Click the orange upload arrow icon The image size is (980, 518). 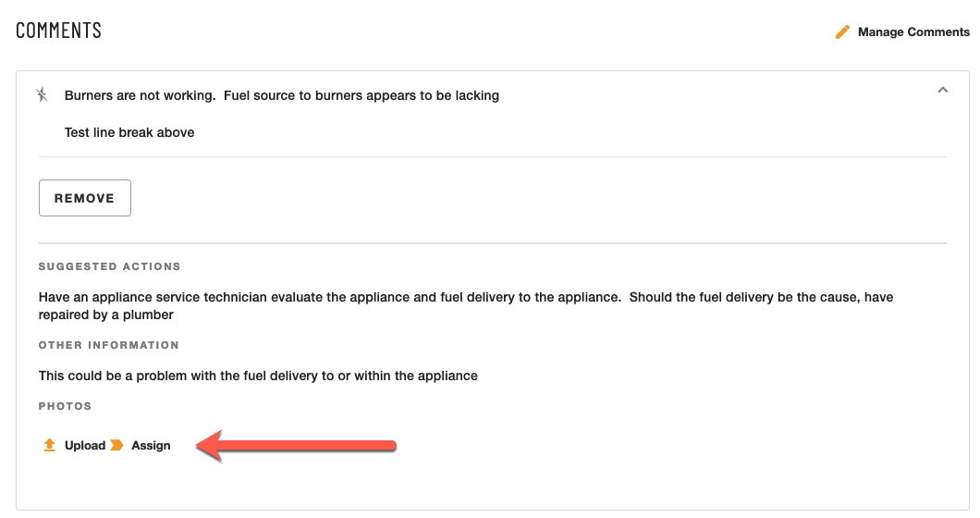pos(50,445)
